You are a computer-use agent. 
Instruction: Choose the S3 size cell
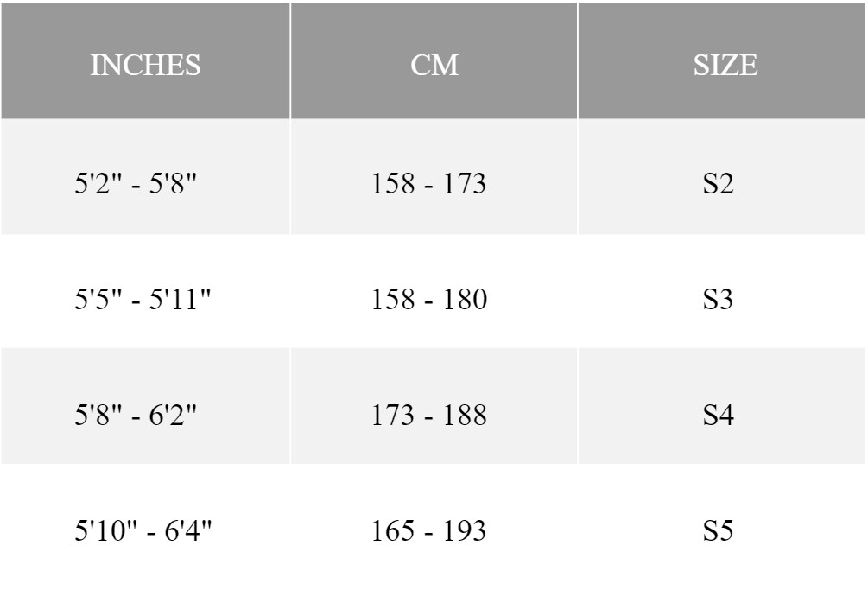pyautogui.click(x=722, y=292)
